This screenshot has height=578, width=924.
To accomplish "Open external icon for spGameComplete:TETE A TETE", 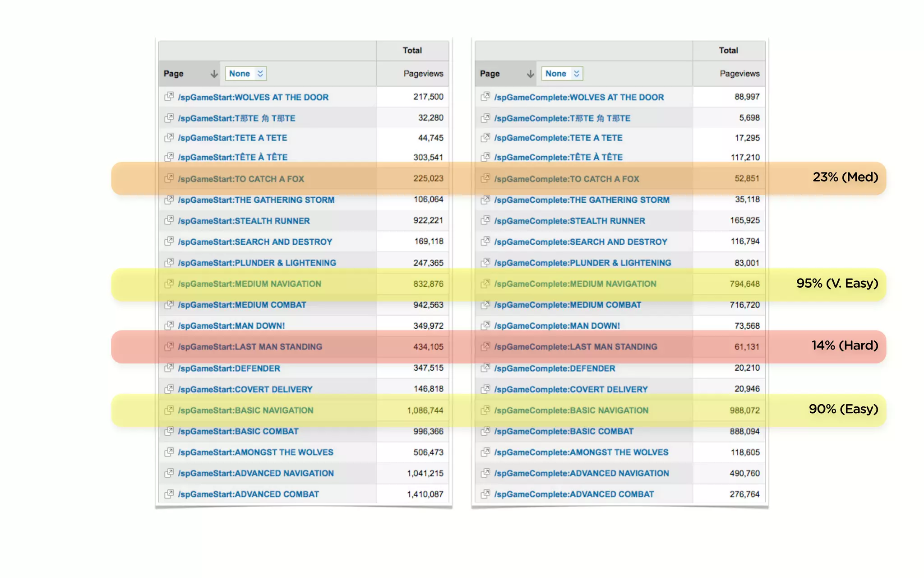I will 485,137.
